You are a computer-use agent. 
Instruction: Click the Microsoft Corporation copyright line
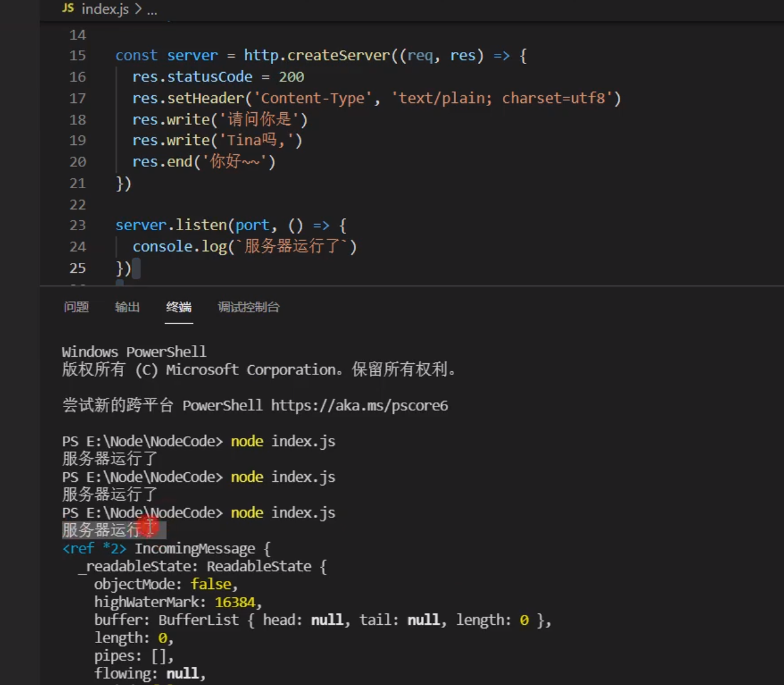[260, 369]
